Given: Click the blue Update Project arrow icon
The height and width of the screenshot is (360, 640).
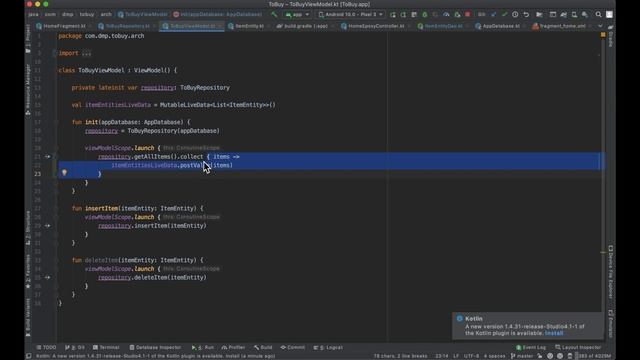Looking at the screenshot, I should pyautogui.click(x=493, y=14).
